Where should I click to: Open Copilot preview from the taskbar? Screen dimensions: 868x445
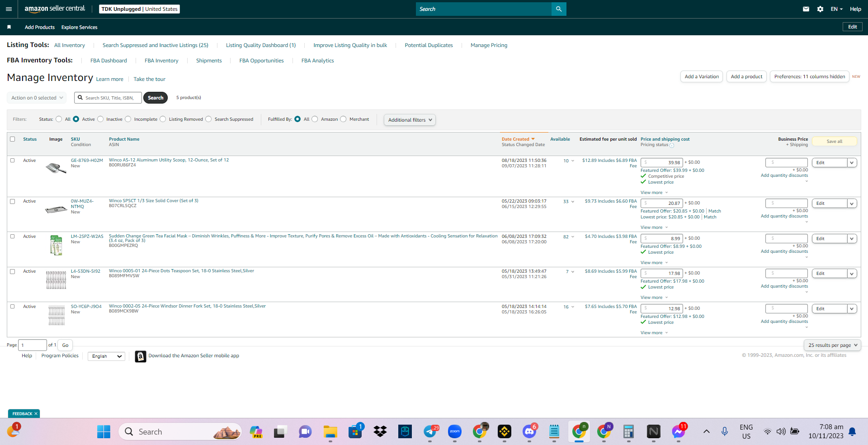point(256,432)
